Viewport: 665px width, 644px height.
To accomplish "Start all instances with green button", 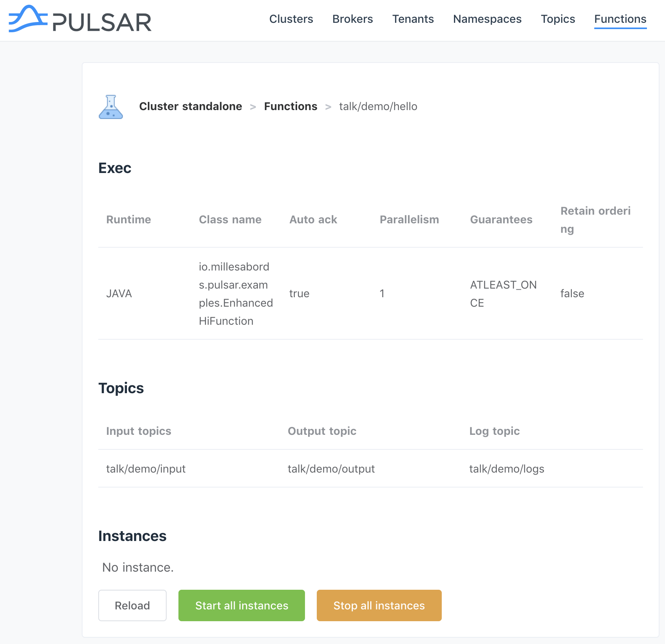I will tap(242, 605).
